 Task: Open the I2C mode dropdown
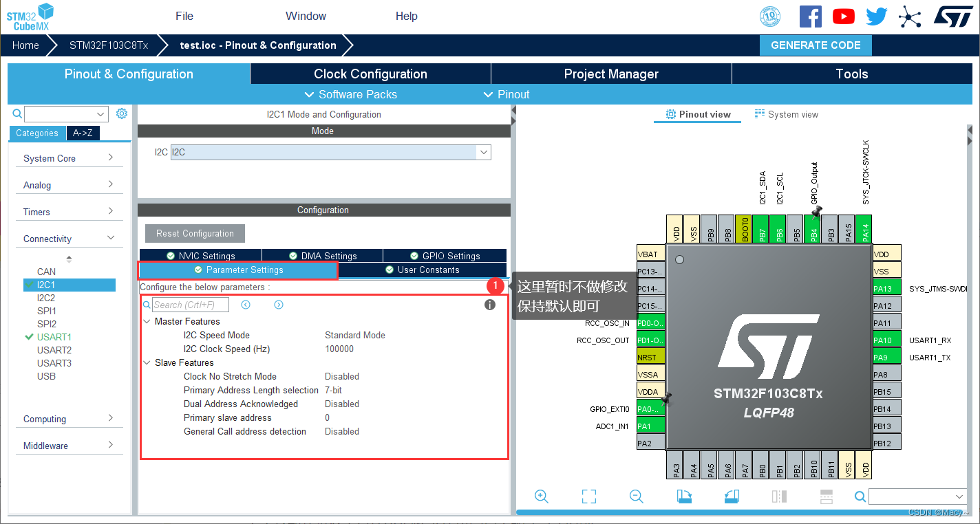483,152
